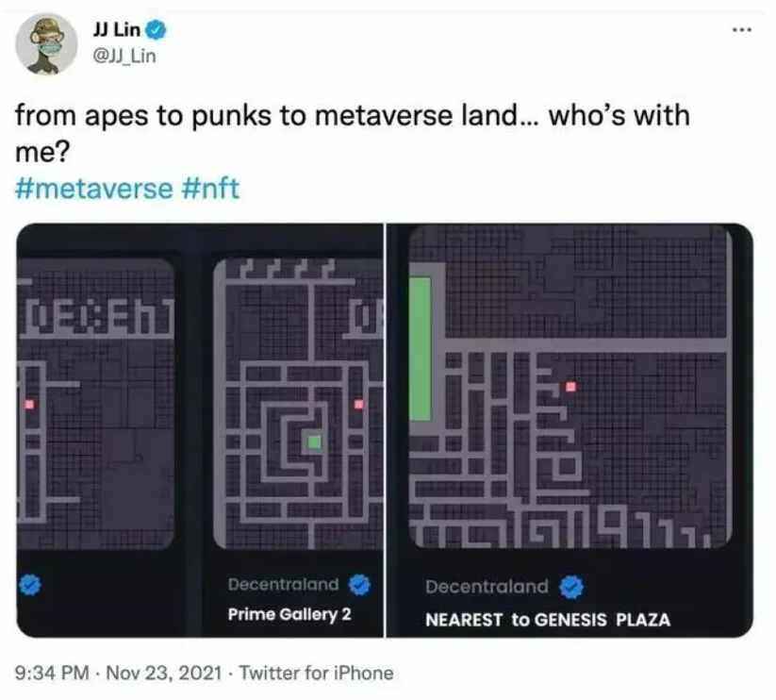This screenshot has width=776, height=700.
Task: Open the #nft hashtag
Action: [210, 189]
